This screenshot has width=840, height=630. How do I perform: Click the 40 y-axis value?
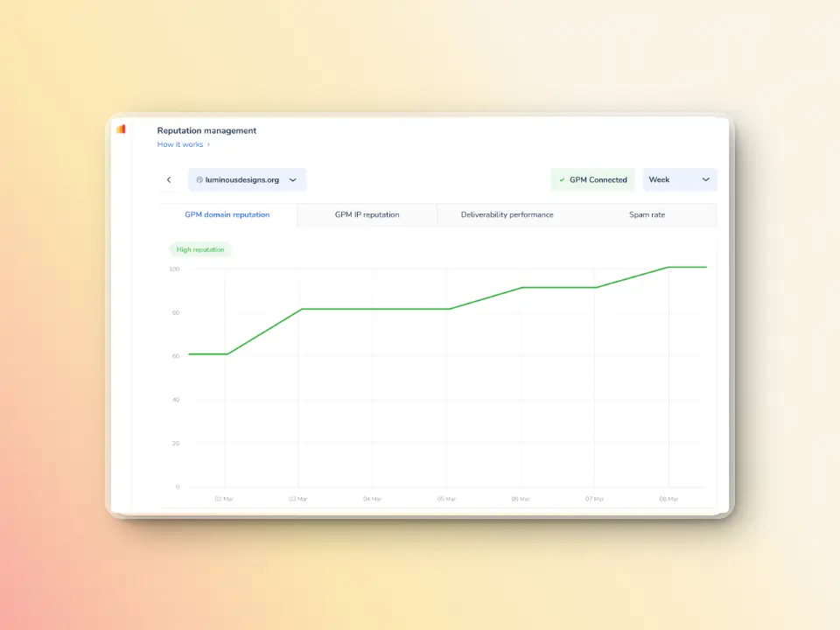point(176,400)
